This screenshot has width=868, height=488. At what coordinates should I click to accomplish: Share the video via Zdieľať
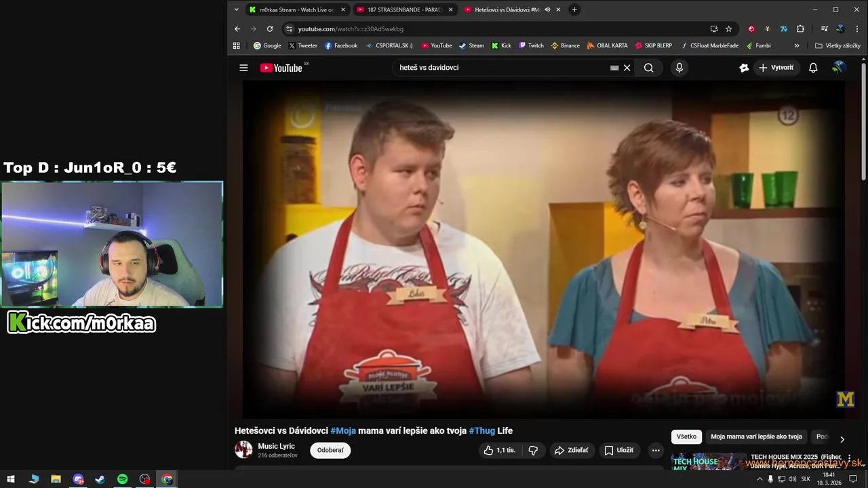(571, 450)
